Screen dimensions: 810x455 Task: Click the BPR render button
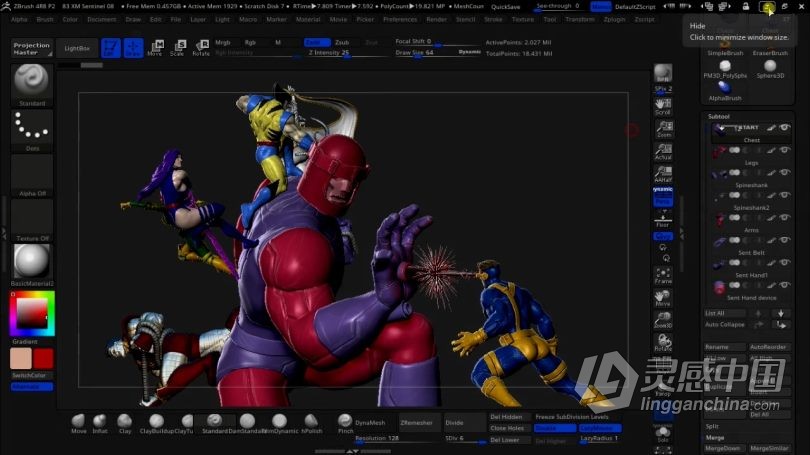pyautogui.click(x=663, y=73)
